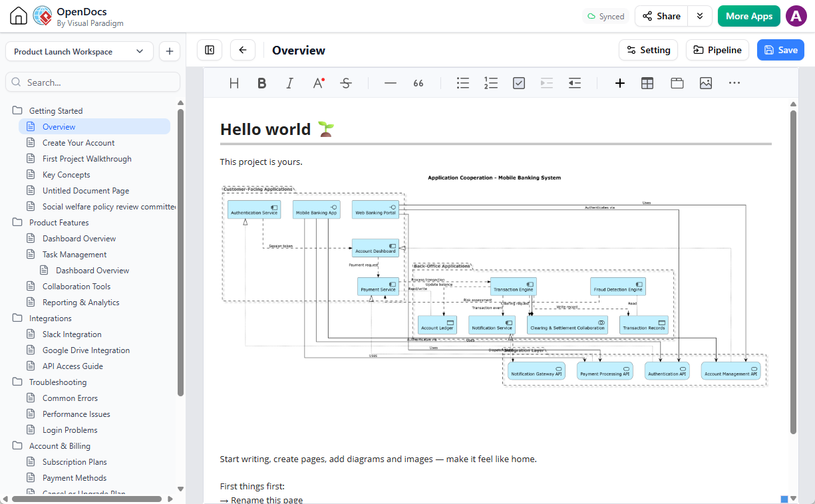Open Performance Issues page
Viewport: 815px width, 504px height.
[77, 414]
